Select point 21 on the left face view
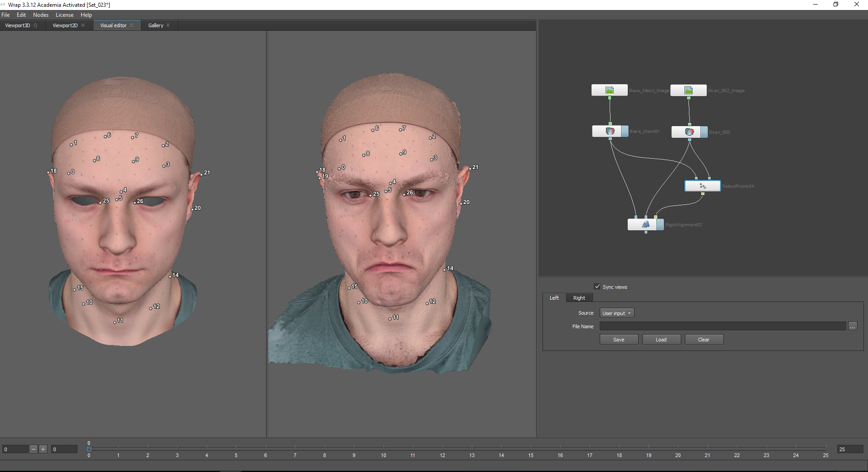This screenshot has width=868, height=472. (x=202, y=174)
